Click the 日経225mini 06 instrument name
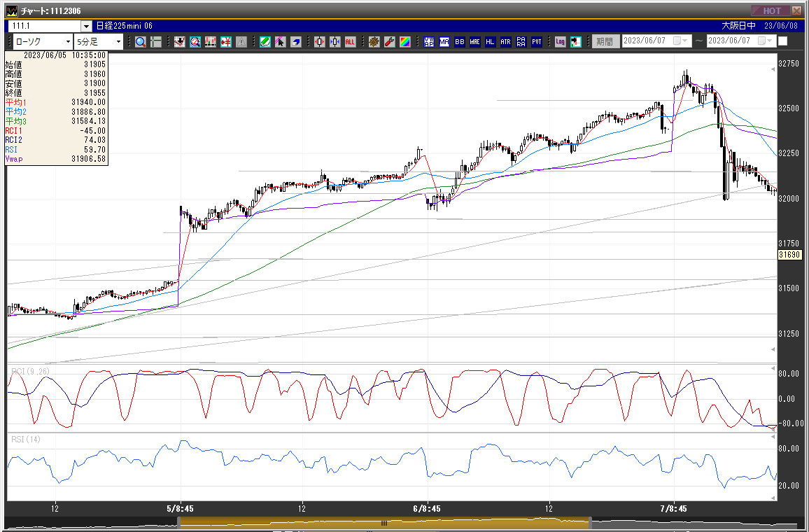This screenshot has height=532, width=809. coord(125,26)
